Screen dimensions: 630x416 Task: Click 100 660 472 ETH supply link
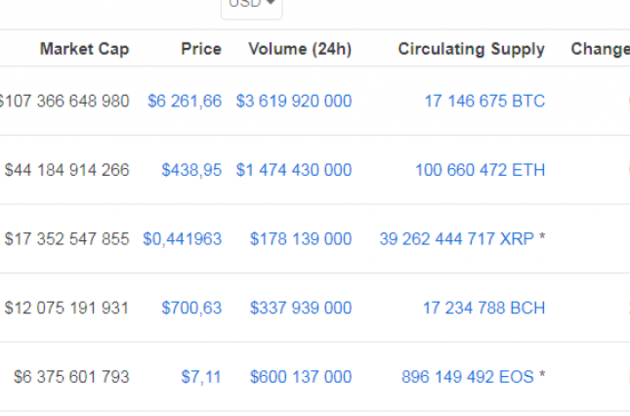(480, 170)
